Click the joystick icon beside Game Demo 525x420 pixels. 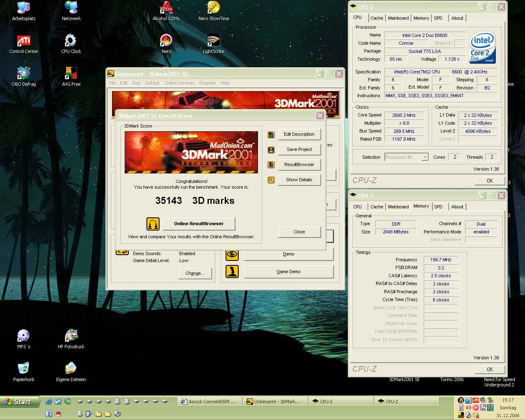(232, 272)
